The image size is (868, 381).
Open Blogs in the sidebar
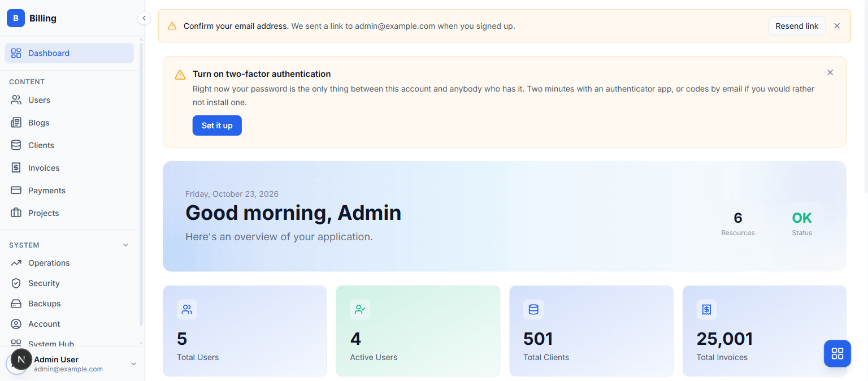[x=69, y=123]
